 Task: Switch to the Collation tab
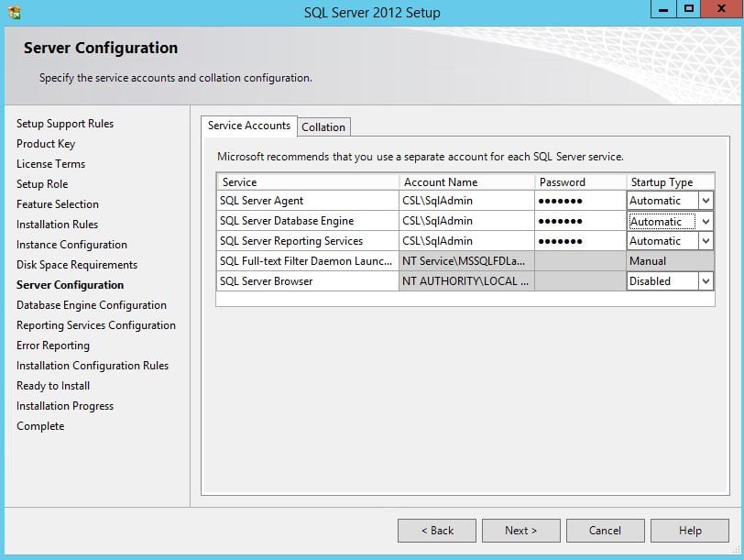point(323,127)
